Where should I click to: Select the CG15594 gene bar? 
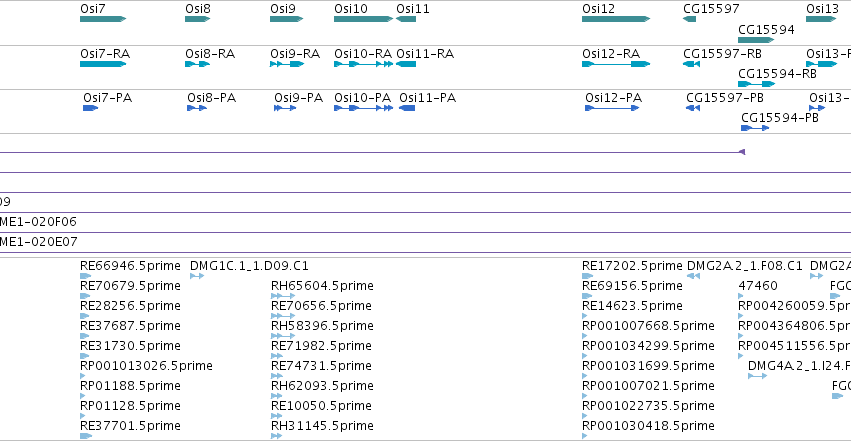click(756, 40)
